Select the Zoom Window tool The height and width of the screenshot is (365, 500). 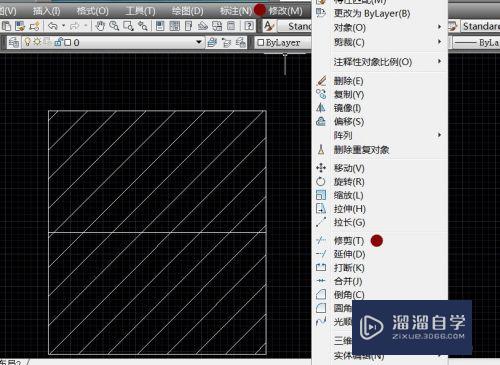(x=128, y=26)
